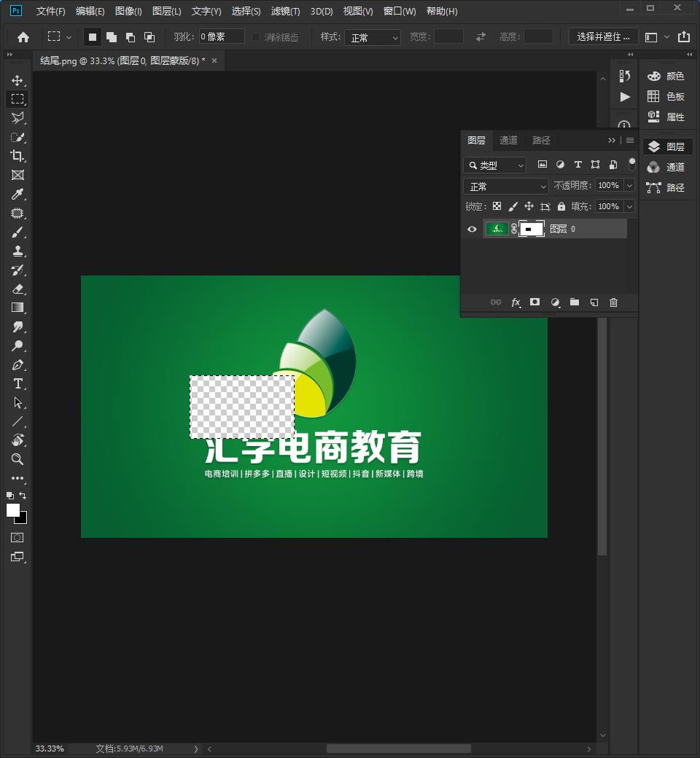Click the Add layer mask icon
700x758 pixels.
coord(534,302)
